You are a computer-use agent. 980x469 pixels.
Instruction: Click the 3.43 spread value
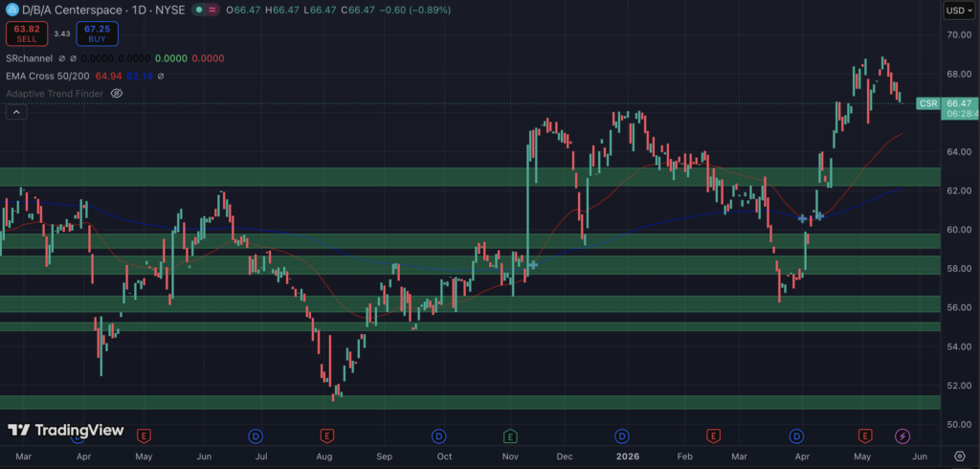click(62, 33)
